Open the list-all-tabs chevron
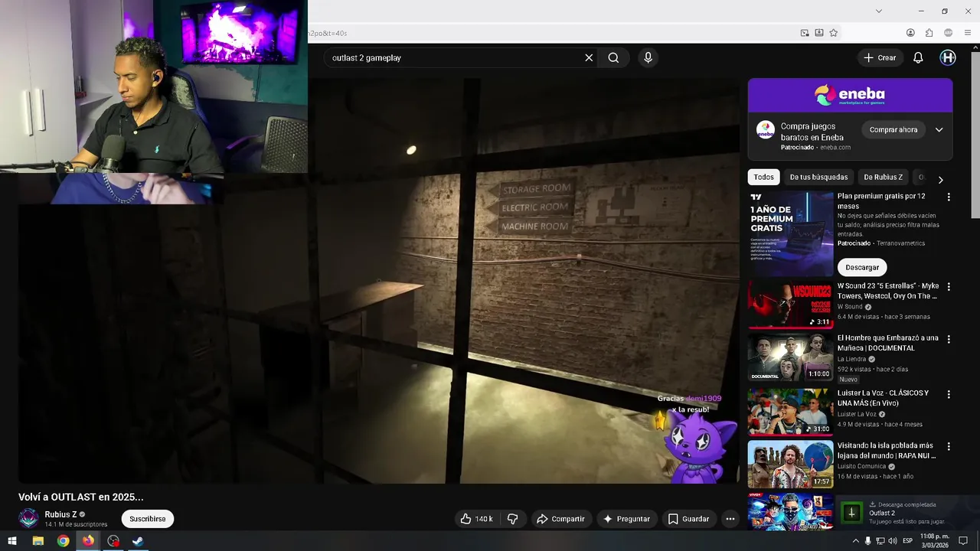This screenshot has width=980, height=551. coord(879,11)
